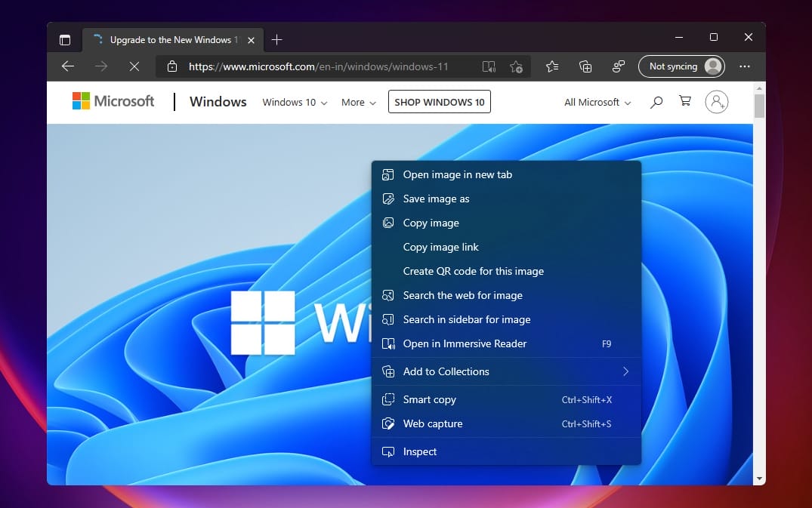Choose Inspect from the context menu

(x=419, y=451)
